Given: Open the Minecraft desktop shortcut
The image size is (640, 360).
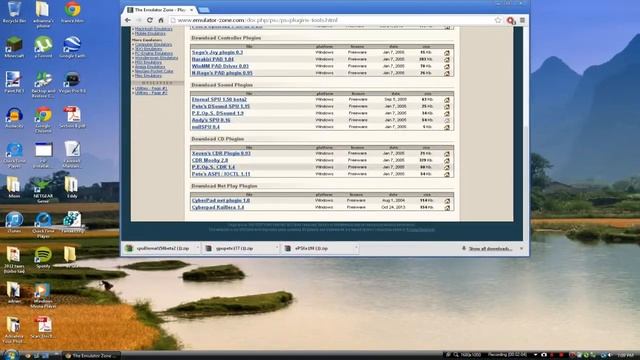Looking at the screenshot, I should click(14, 47).
